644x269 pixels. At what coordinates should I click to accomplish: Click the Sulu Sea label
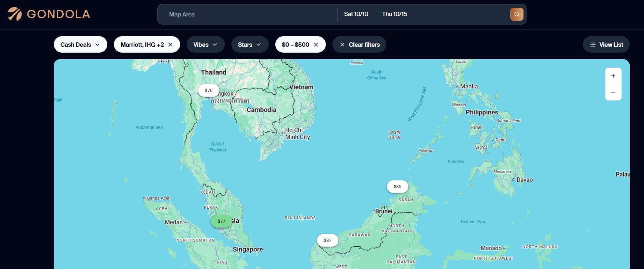point(456,162)
